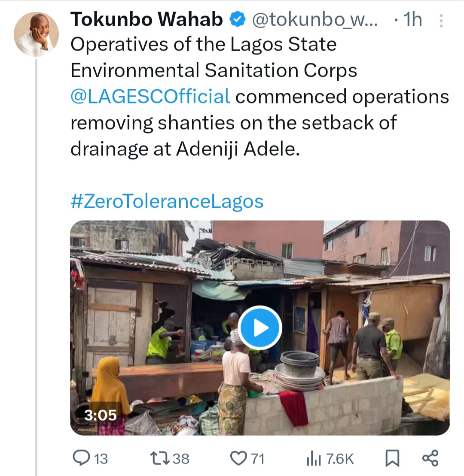Bookmark this post
The height and width of the screenshot is (476, 464).
(391, 458)
